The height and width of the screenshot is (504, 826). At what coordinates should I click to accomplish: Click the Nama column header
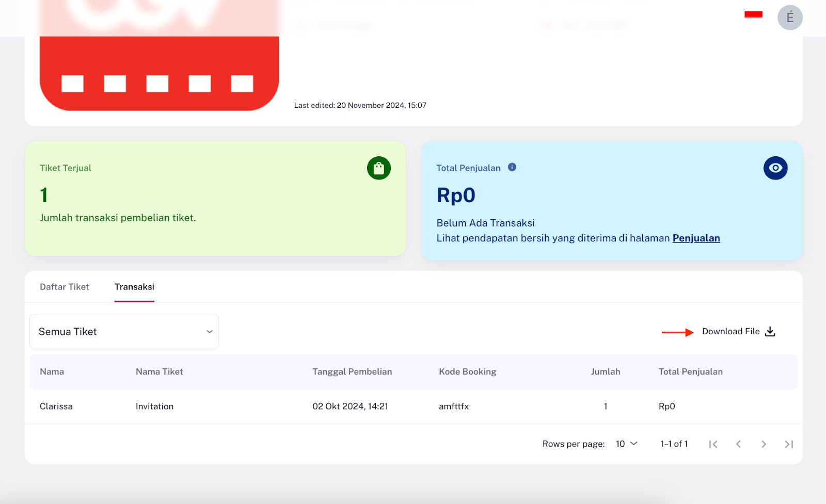tap(52, 372)
